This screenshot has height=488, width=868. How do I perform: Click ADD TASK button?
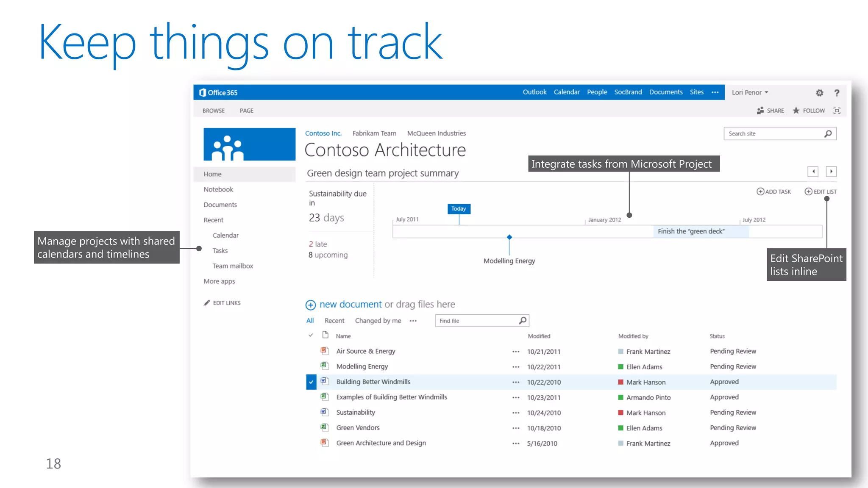click(774, 192)
